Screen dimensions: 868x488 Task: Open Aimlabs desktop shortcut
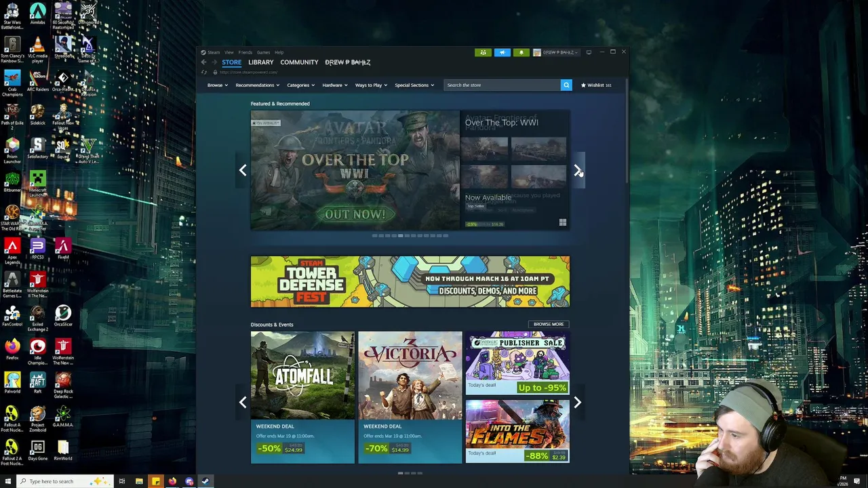click(37, 15)
